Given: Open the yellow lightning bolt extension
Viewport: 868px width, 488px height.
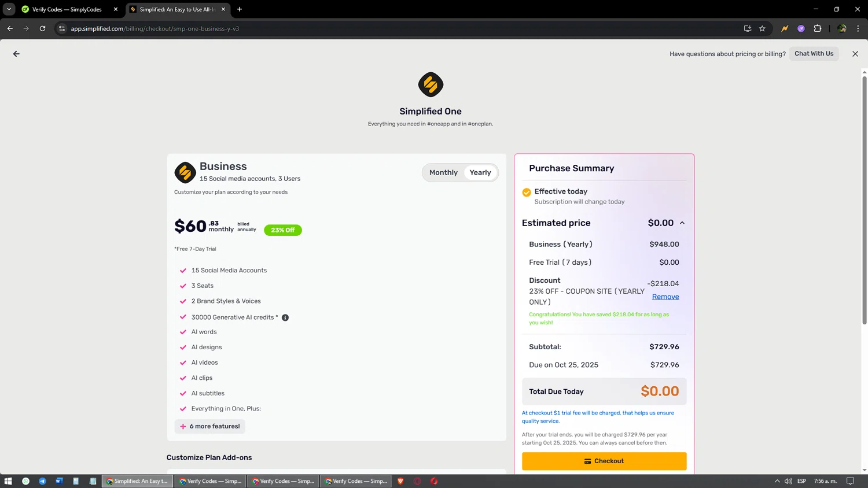Looking at the screenshot, I should click(785, 28).
